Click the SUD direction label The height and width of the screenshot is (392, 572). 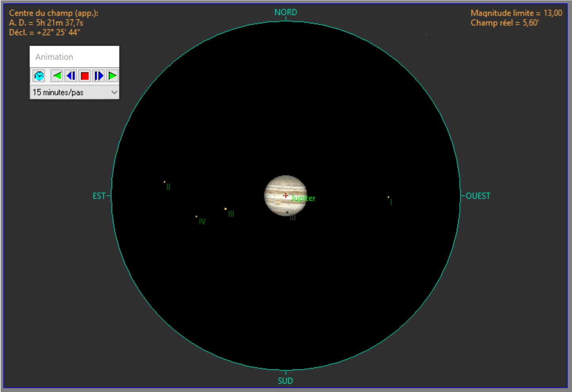click(x=285, y=381)
